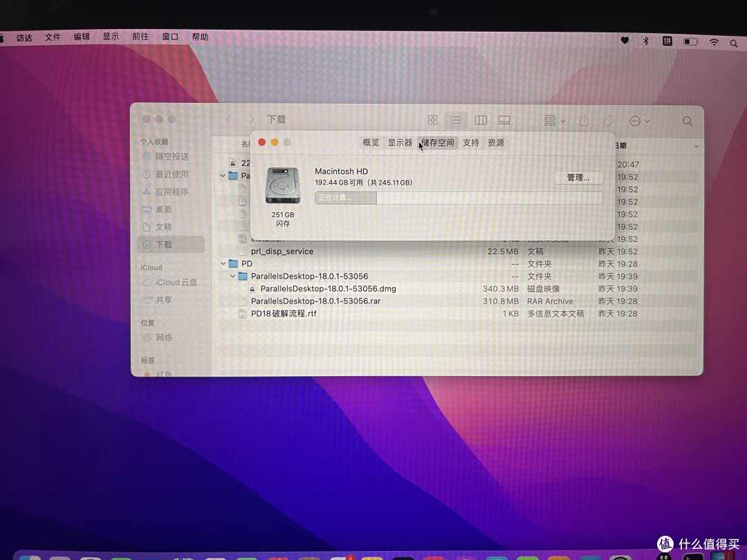The height and width of the screenshot is (560, 747).
Task: Switch Finder to icon view
Action: click(432, 120)
